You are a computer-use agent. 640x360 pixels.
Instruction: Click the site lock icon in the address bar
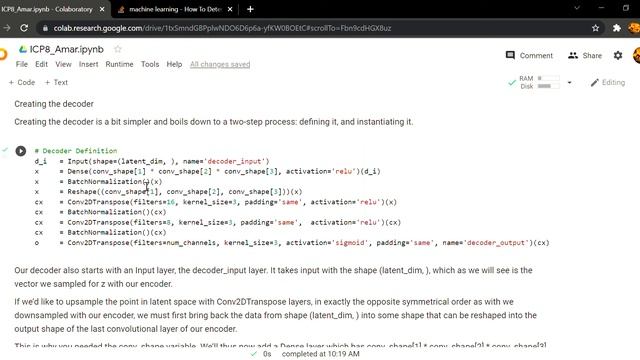click(x=45, y=28)
